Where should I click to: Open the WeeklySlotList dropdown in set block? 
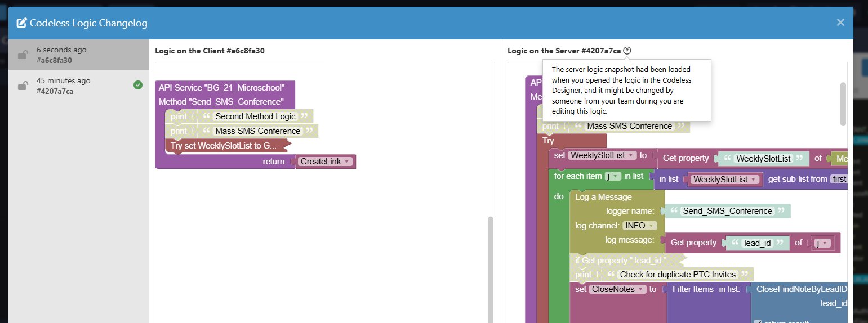pyautogui.click(x=631, y=155)
